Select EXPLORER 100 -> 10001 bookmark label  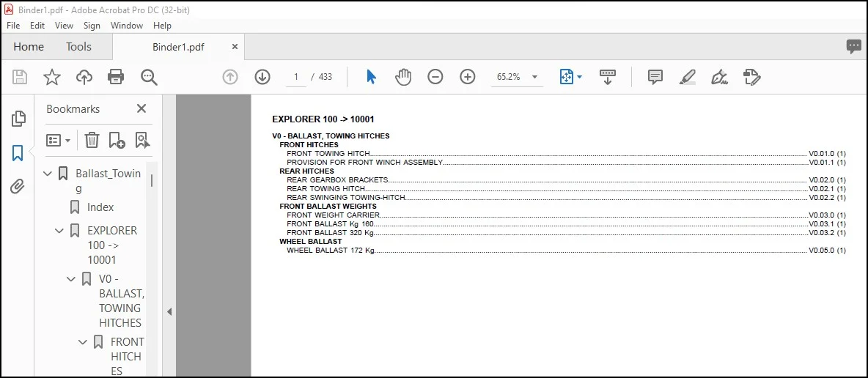pos(112,245)
